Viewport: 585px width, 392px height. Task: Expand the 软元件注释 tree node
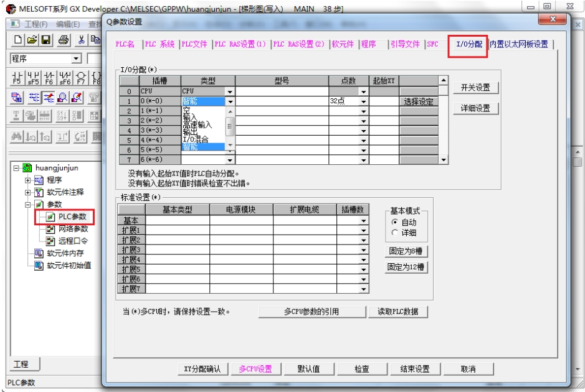28,192
